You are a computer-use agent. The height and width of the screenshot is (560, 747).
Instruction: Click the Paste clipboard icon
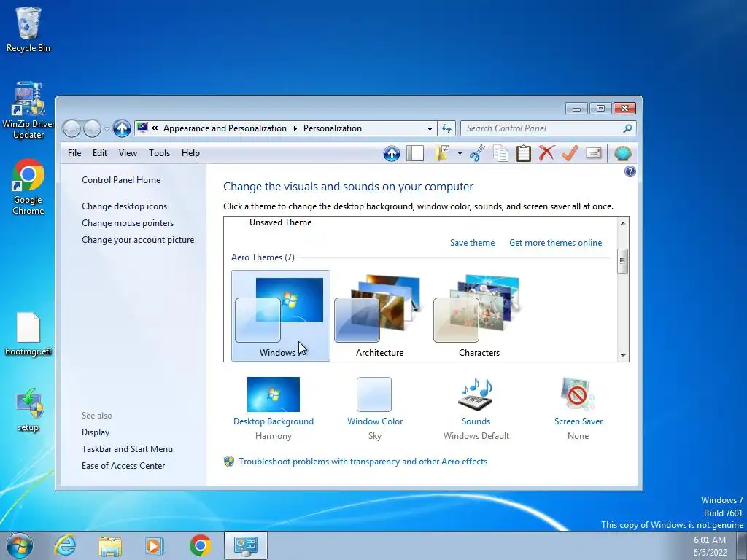(524, 153)
